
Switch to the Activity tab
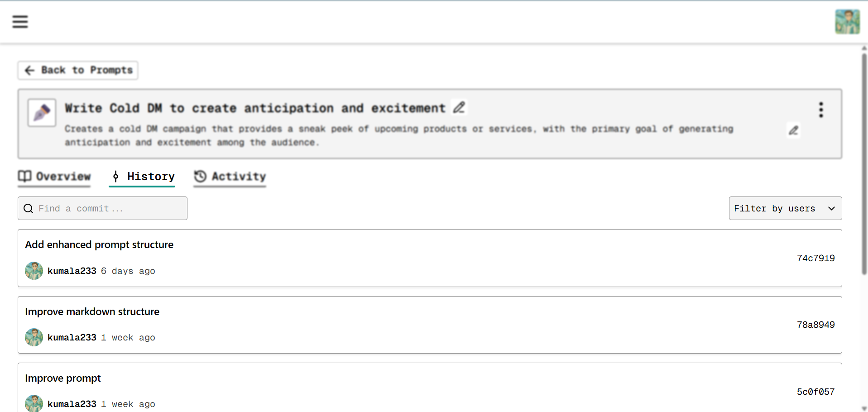click(x=238, y=177)
